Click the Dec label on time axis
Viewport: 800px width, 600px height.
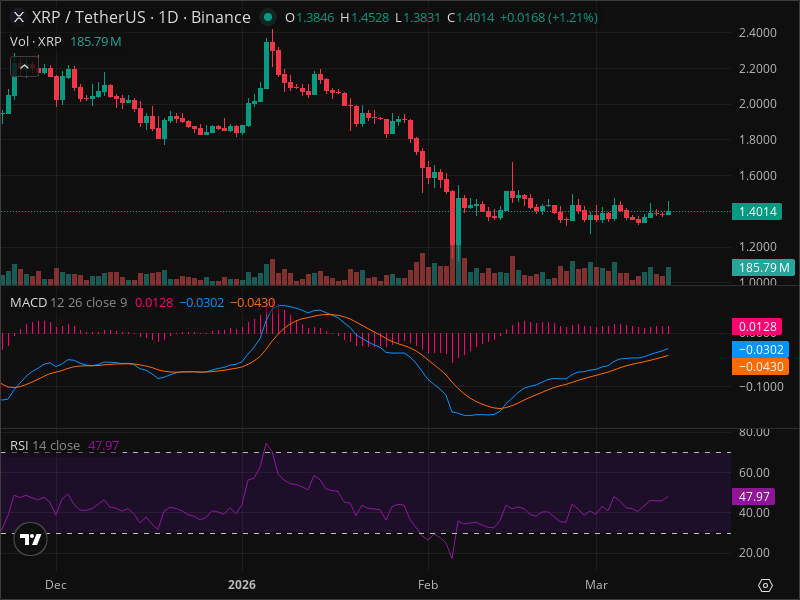point(56,585)
